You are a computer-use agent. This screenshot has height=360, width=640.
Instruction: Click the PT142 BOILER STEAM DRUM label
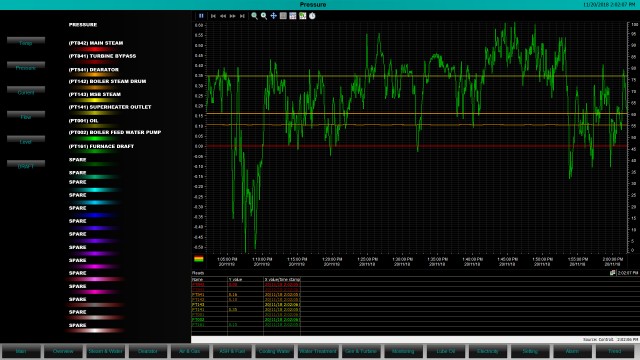(107, 81)
